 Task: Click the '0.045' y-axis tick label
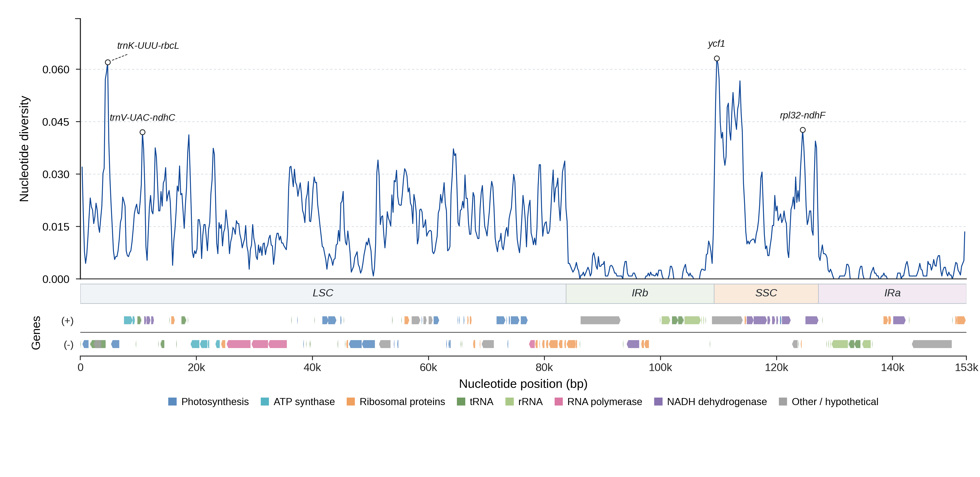pos(56,122)
